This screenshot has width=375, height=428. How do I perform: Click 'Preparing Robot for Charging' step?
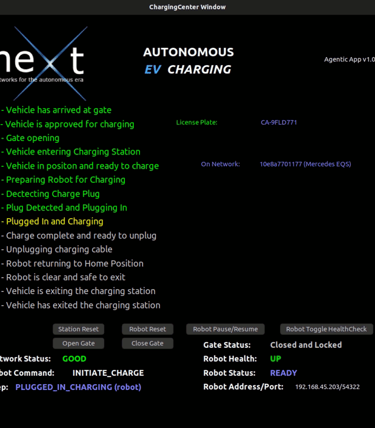click(x=63, y=180)
